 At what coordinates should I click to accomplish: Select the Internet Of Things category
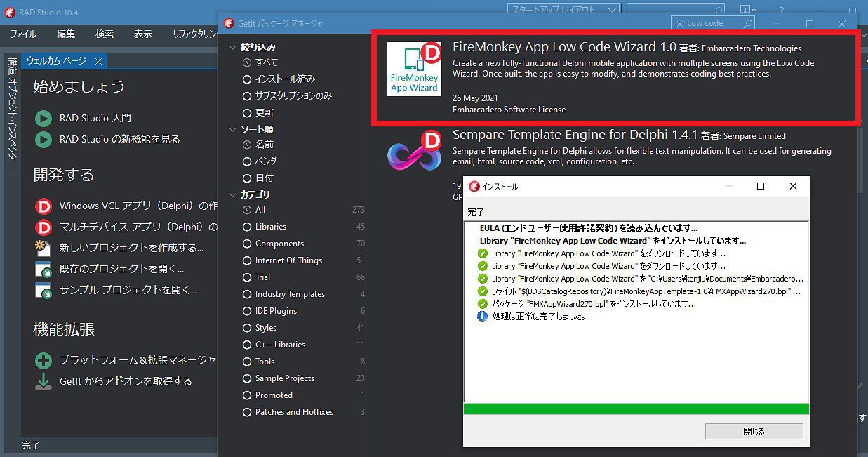246,260
